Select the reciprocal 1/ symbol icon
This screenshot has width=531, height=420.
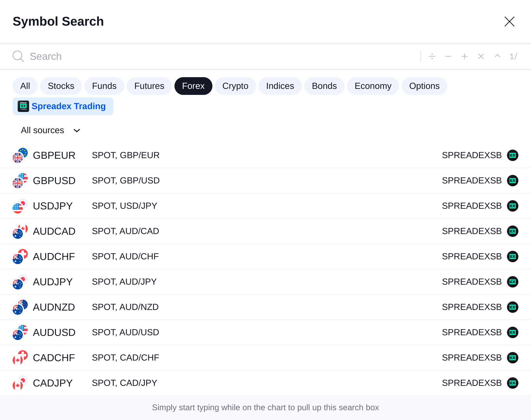click(513, 56)
